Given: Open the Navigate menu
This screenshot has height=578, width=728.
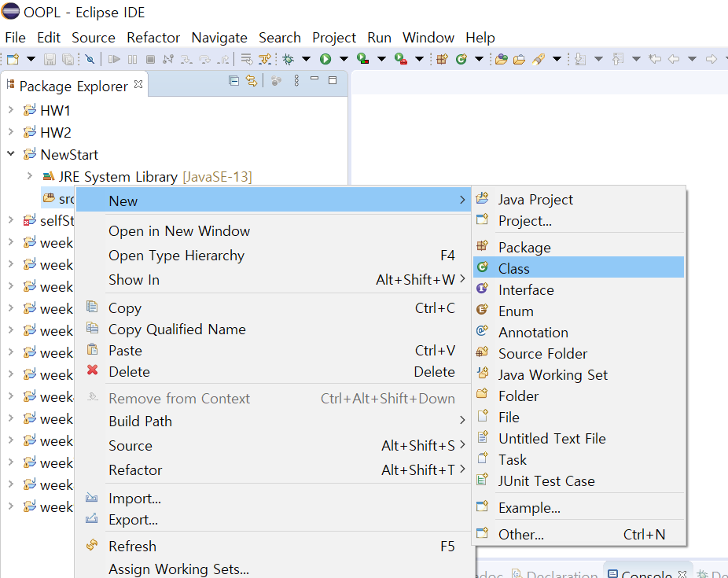Looking at the screenshot, I should pos(219,38).
